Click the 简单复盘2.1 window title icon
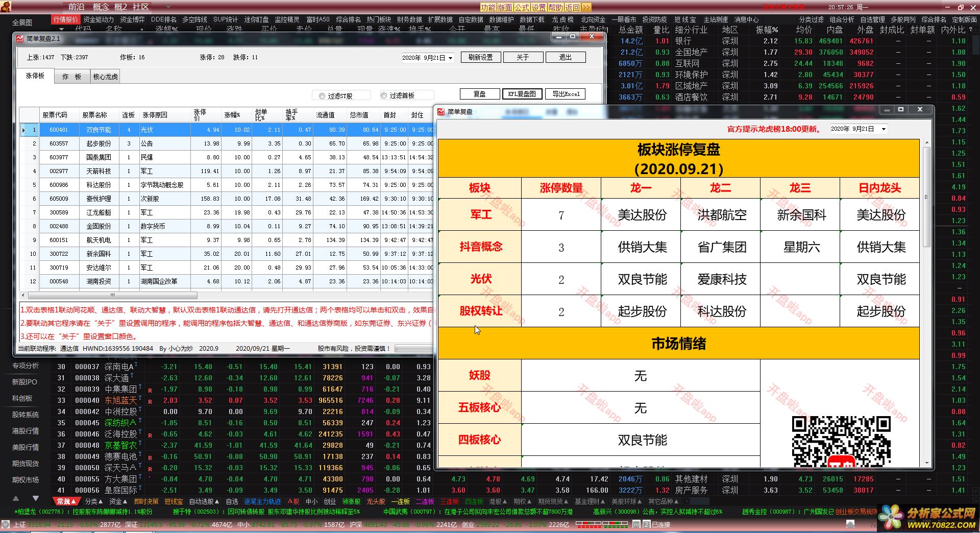The width and height of the screenshot is (980, 533). [20, 38]
